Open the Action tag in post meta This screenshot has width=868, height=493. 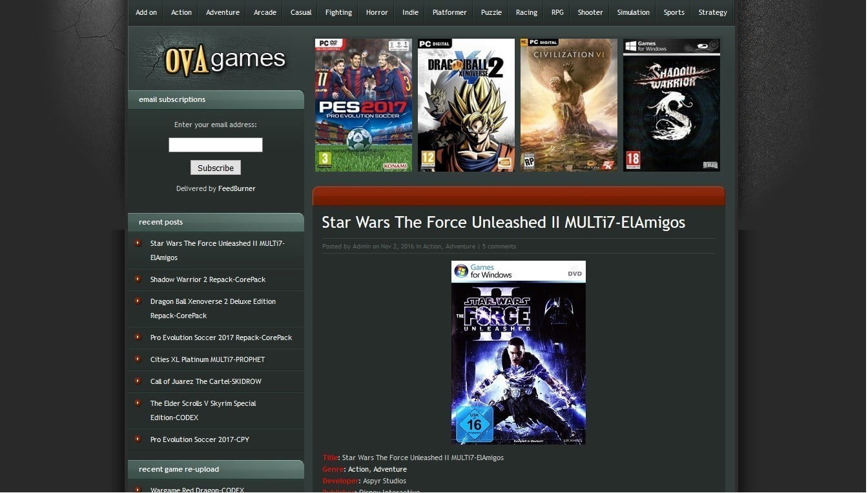(432, 246)
